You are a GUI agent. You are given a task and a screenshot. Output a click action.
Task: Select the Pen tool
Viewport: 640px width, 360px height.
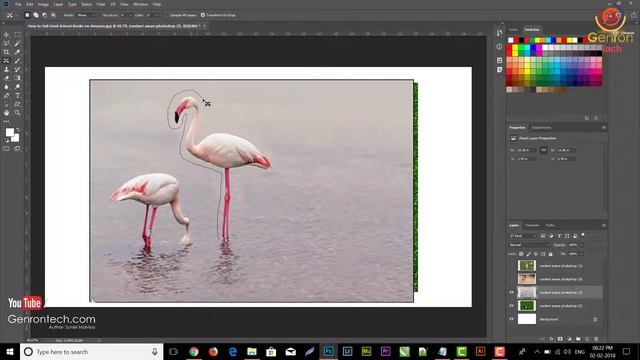(x=6, y=96)
